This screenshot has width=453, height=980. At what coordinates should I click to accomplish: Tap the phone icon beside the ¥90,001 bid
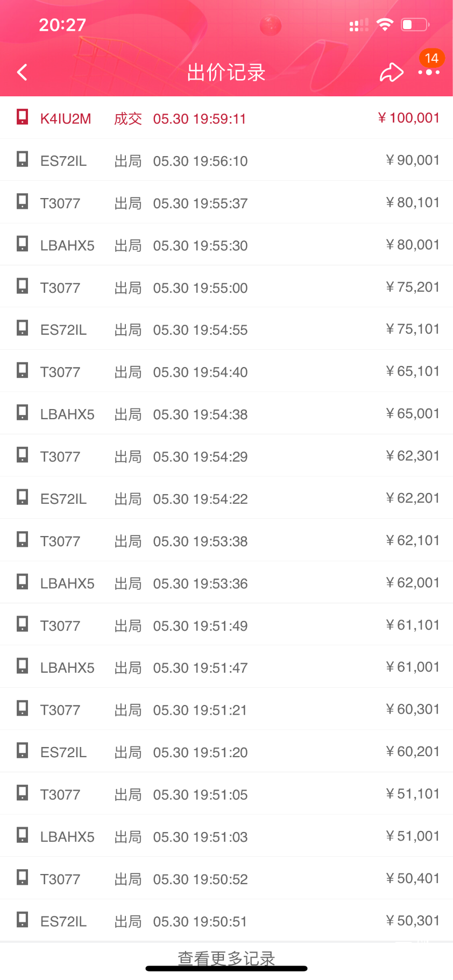point(22,159)
